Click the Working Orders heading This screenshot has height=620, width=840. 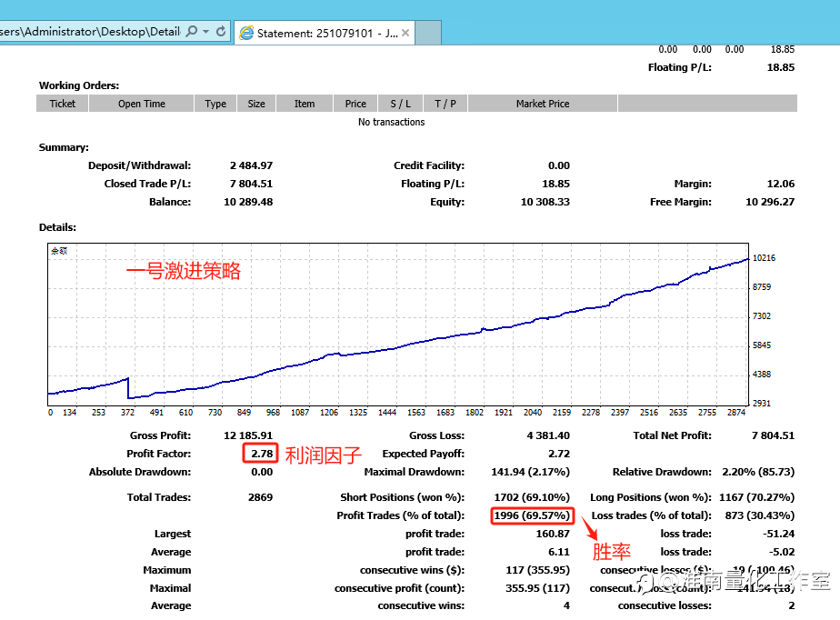(79, 85)
